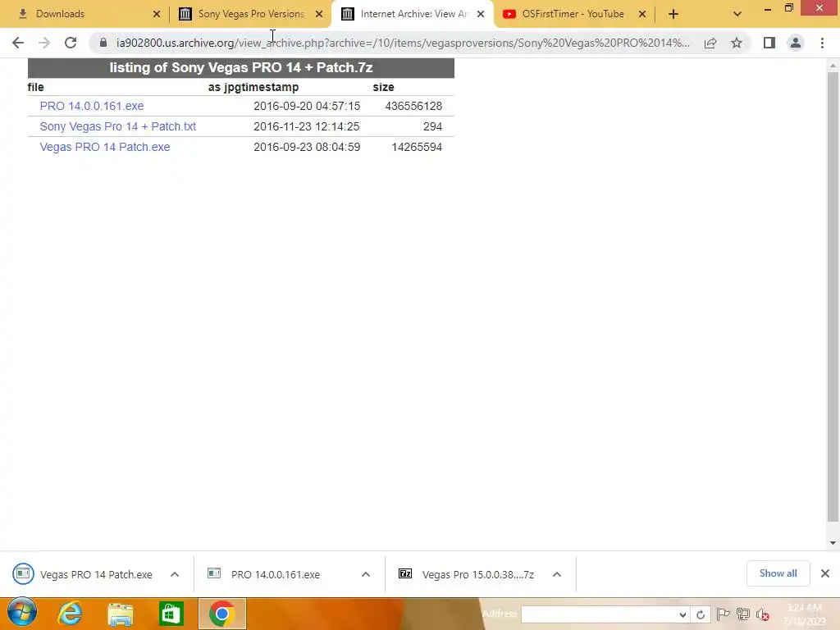
Task: Expand options for Vegas Pro 15 7z download
Action: 557,574
